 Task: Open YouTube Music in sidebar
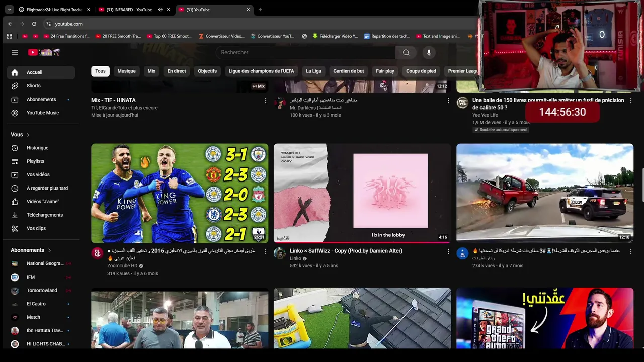tap(41, 113)
